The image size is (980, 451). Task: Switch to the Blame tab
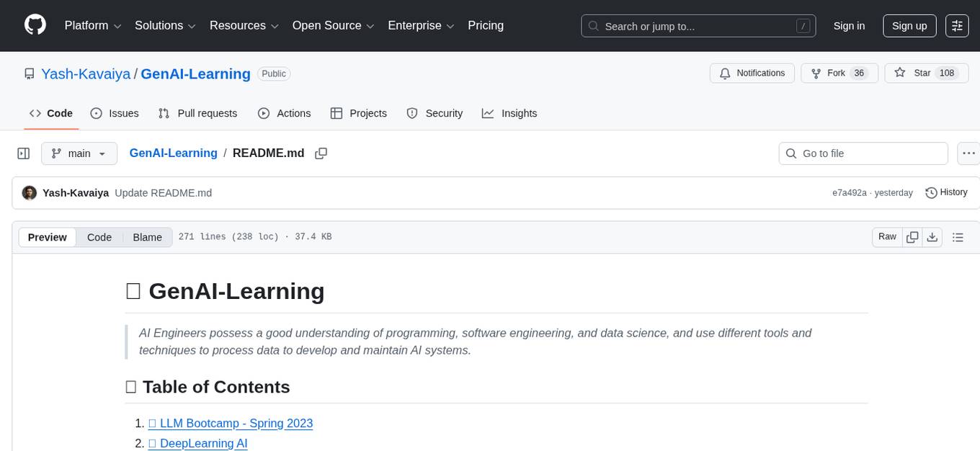147,236
